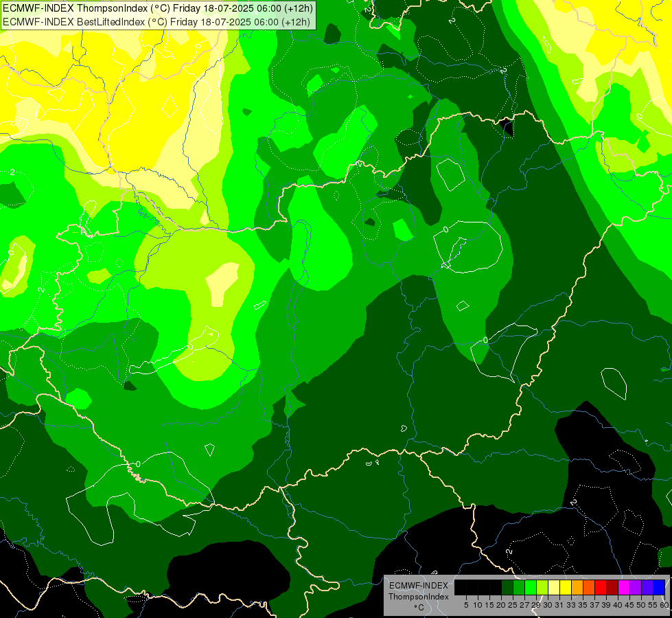Click legend scale value 20

[501, 605]
